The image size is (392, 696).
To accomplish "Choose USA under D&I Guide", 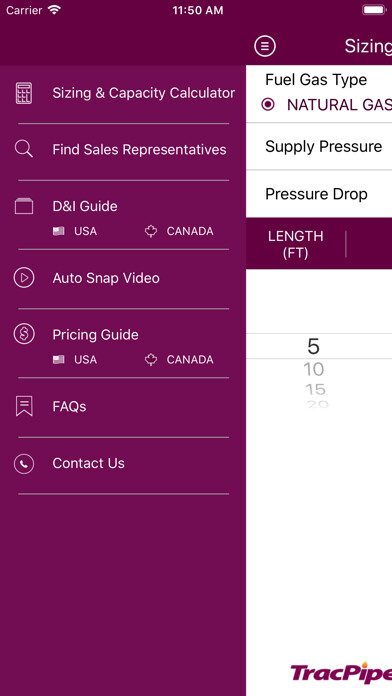I will click(75, 231).
